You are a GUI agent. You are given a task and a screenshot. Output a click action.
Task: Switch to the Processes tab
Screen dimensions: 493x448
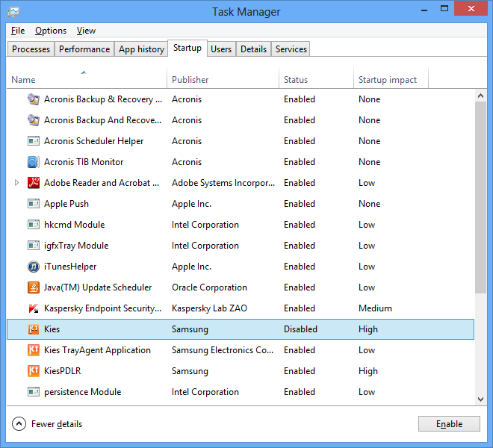31,49
